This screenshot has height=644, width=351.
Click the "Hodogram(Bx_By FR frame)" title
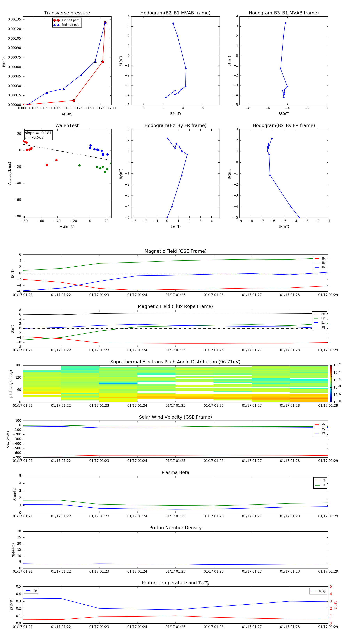[284, 125]
